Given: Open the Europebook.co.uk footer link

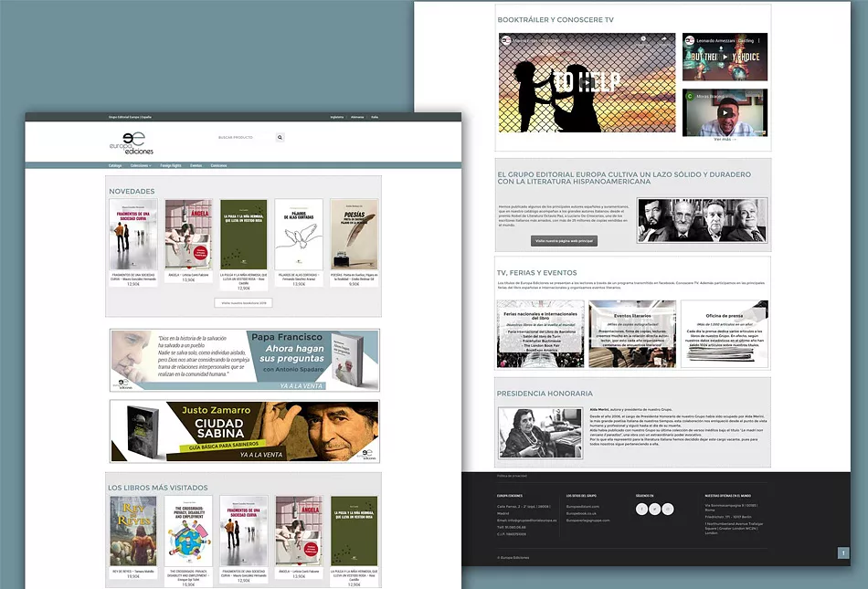Looking at the screenshot, I should pyautogui.click(x=581, y=513).
